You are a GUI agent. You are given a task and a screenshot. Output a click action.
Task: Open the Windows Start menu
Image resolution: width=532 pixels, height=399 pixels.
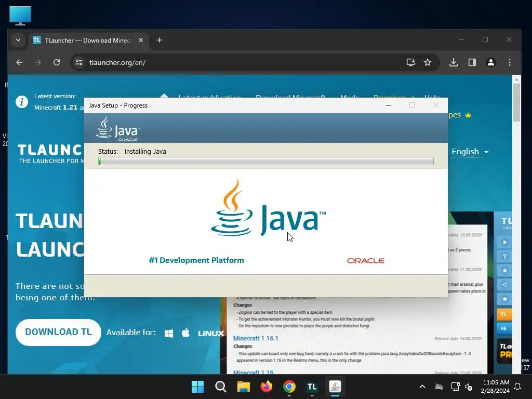click(197, 387)
